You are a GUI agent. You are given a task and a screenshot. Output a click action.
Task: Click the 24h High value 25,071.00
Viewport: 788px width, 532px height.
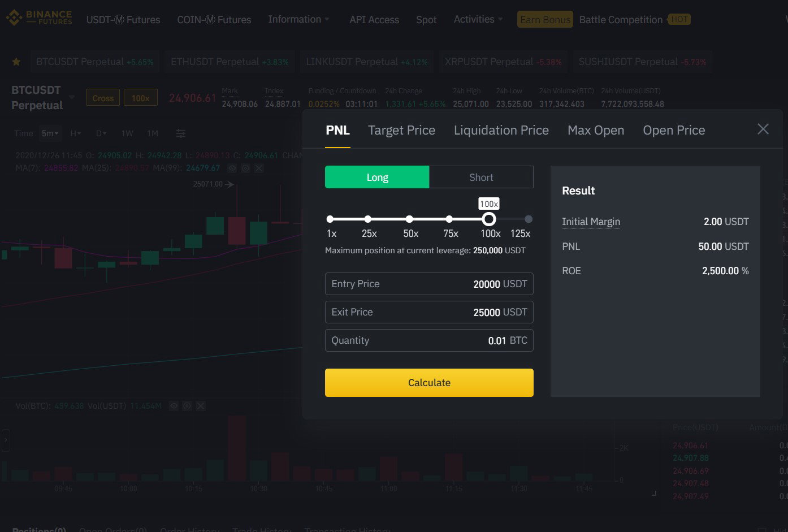[x=471, y=104]
